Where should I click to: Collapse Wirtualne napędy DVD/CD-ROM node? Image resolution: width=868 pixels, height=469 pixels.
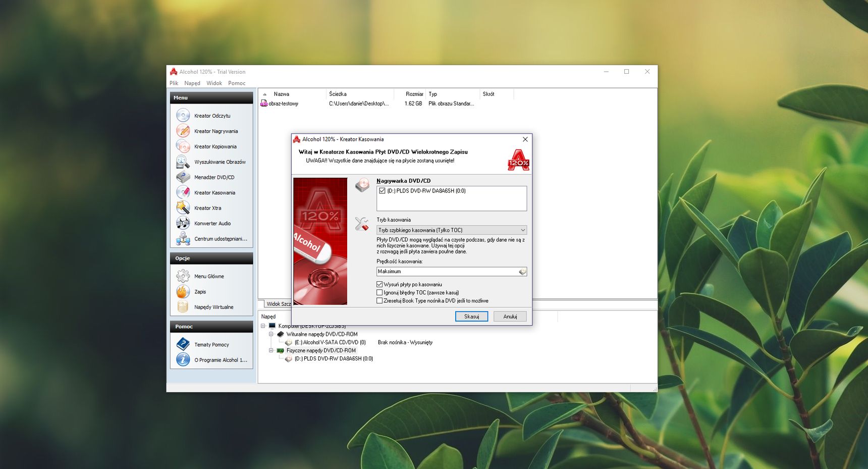point(271,334)
